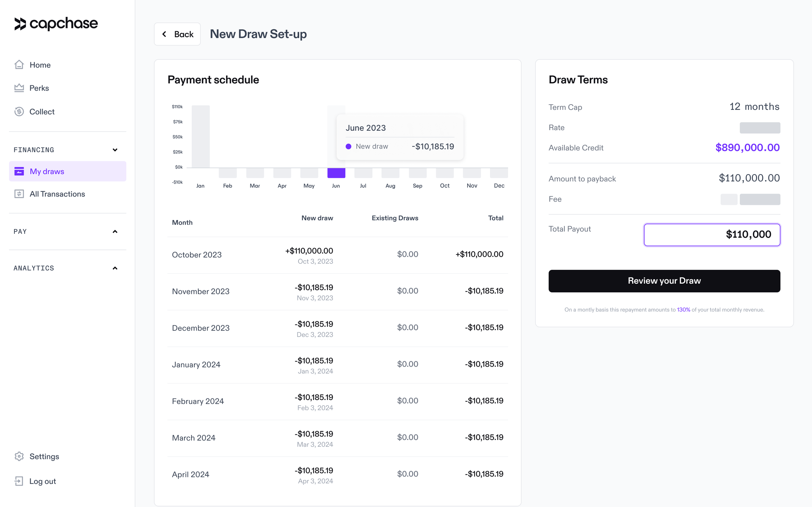The height and width of the screenshot is (507, 812).
Task: Click the Capchase logo
Action: coord(56,23)
